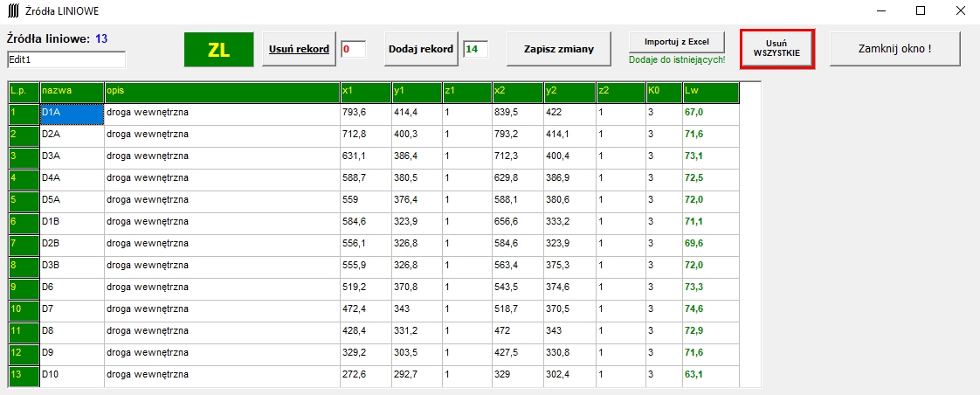The image size is (980, 395).
Task: Save changes with Zapisz zmiany
Action: pyautogui.click(x=559, y=49)
